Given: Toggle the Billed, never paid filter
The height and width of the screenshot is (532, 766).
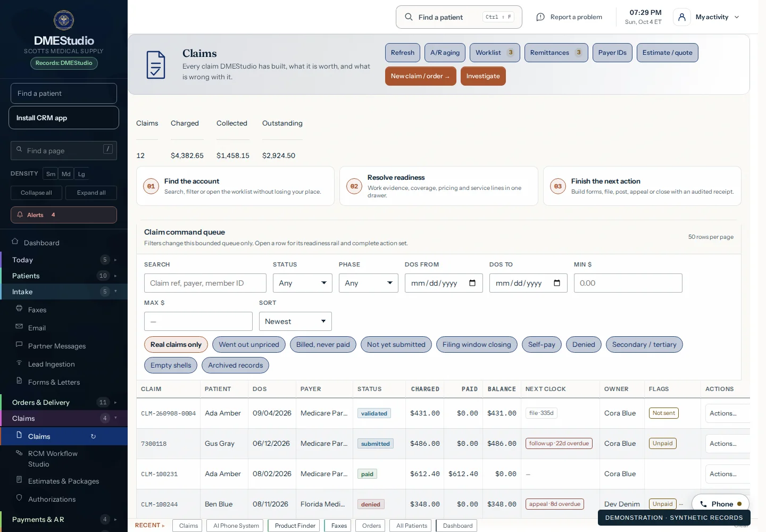Looking at the screenshot, I should (323, 345).
